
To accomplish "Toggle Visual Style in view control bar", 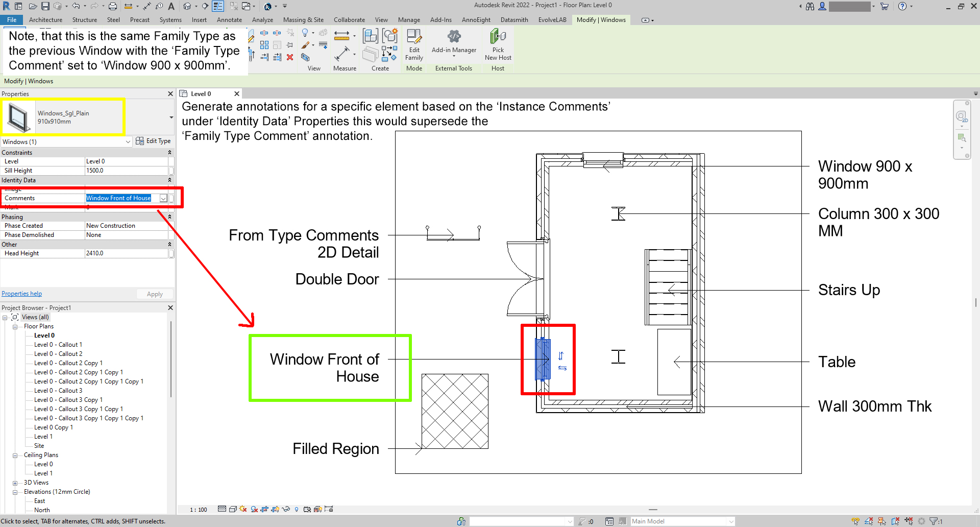I will [x=233, y=509].
